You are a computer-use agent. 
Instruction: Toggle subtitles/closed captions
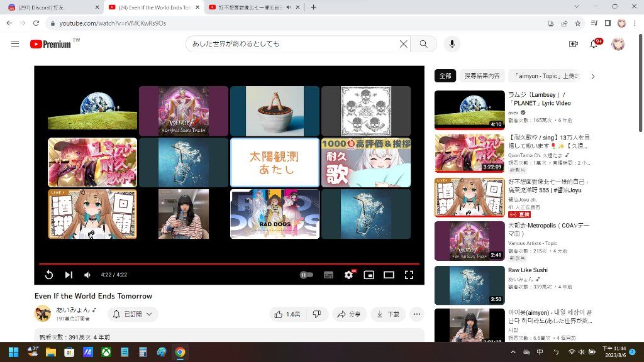point(328,275)
